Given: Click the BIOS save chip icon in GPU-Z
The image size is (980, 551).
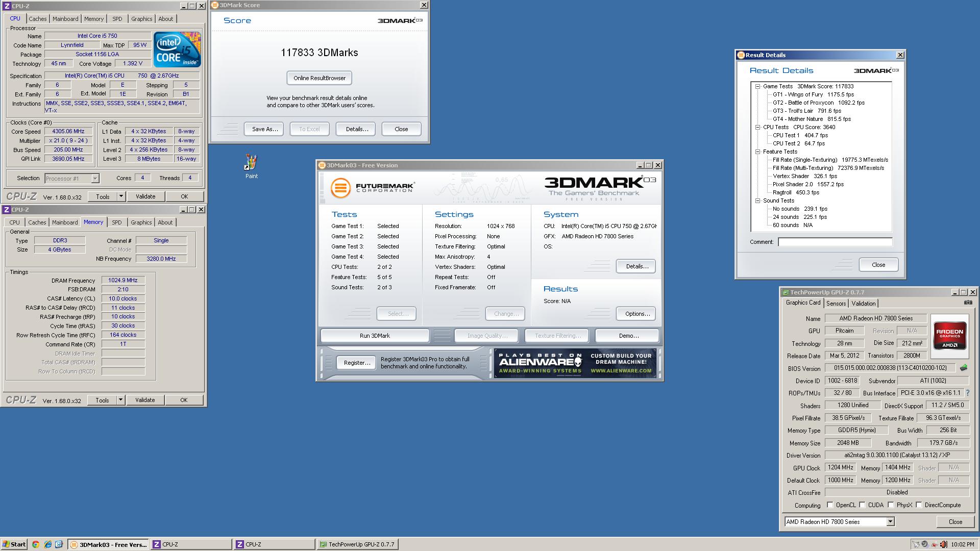Looking at the screenshot, I should pyautogui.click(x=964, y=368).
